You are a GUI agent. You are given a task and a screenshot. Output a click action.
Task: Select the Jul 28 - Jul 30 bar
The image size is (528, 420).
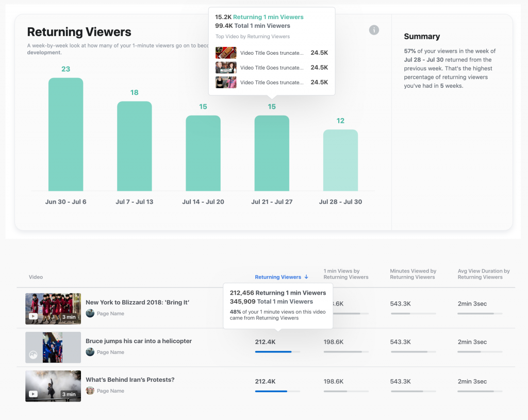point(340,160)
